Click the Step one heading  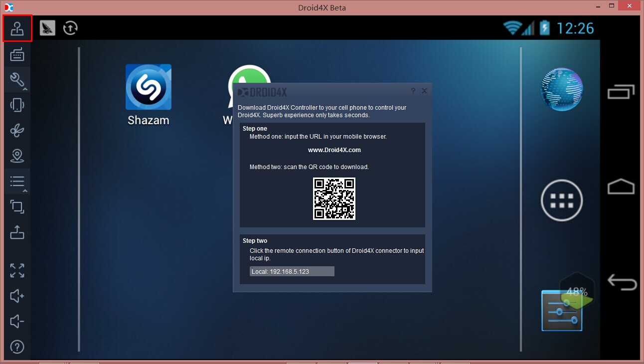255,129
